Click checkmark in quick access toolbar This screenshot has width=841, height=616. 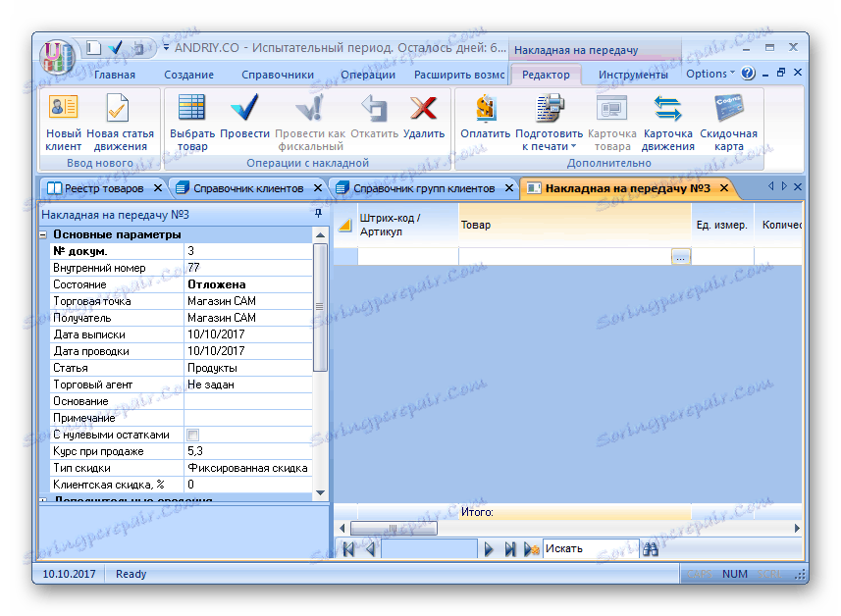point(116,48)
